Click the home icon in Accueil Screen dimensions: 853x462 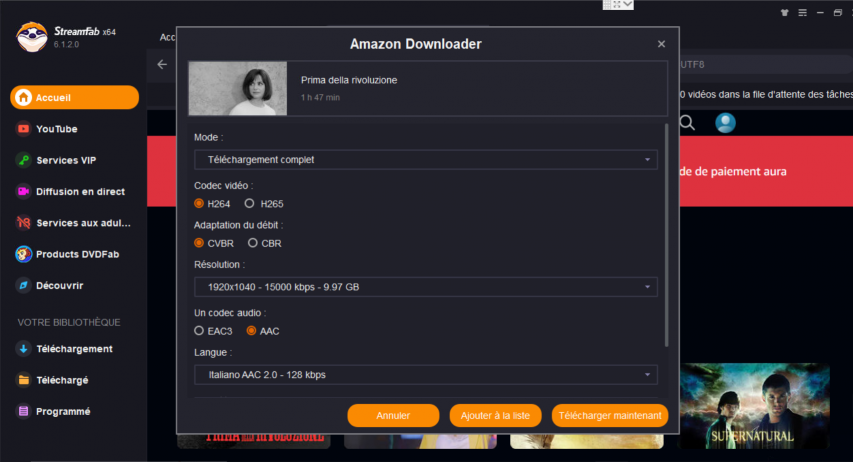23,97
